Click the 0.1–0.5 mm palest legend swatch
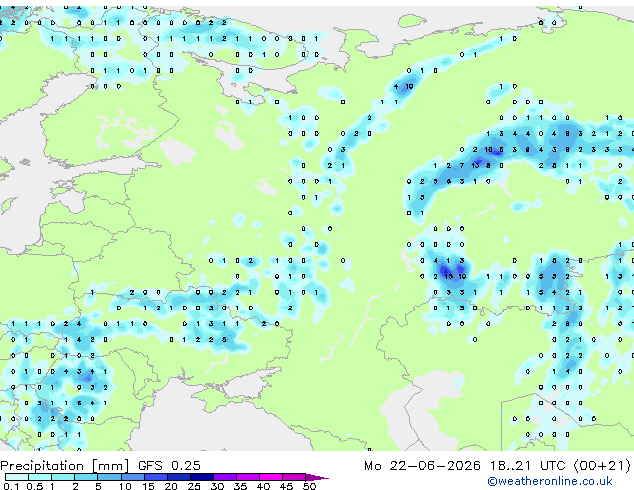 click(x=17, y=477)
